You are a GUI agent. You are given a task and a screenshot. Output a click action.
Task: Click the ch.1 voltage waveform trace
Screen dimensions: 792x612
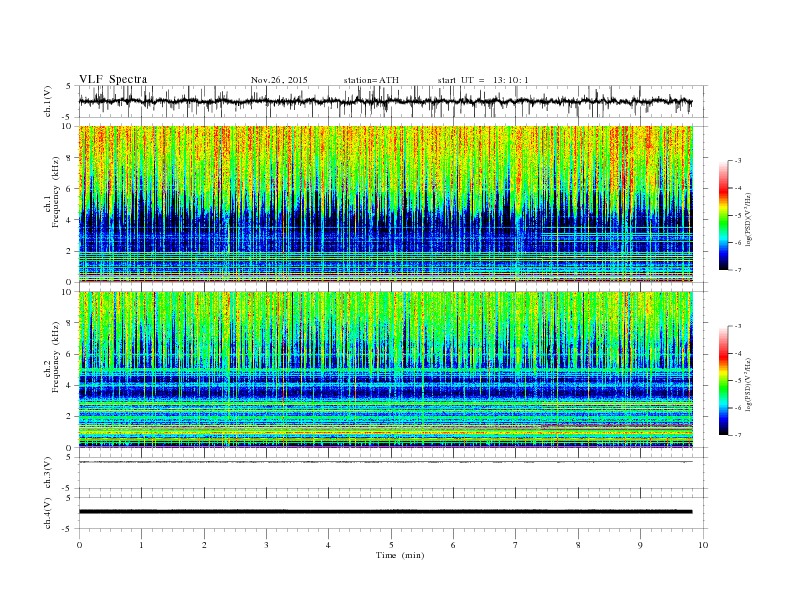click(385, 101)
